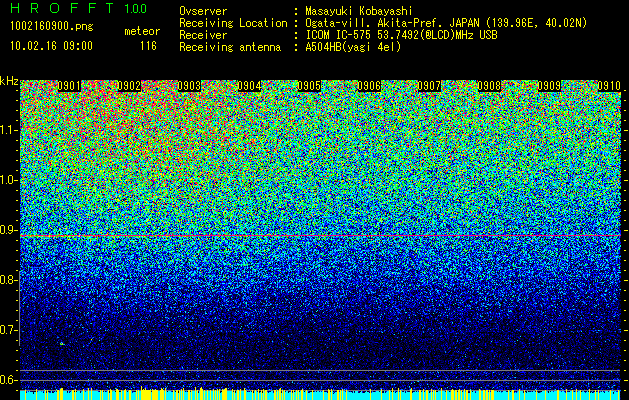Image resolution: width=629 pixels, height=400 pixels.
Task: Click the 0902 time marker
Action: (x=129, y=86)
